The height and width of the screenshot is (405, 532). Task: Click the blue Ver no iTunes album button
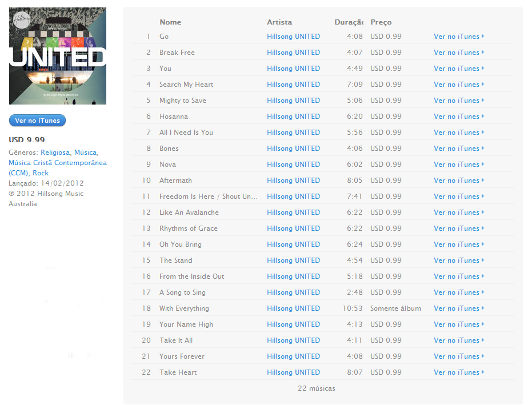[37, 121]
